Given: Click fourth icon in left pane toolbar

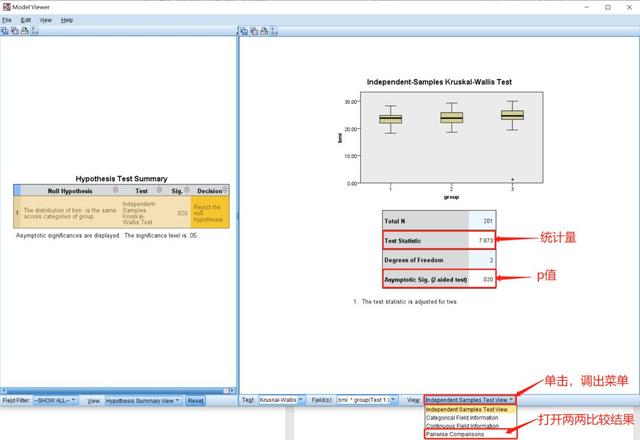Looking at the screenshot, I should [35, 31].
